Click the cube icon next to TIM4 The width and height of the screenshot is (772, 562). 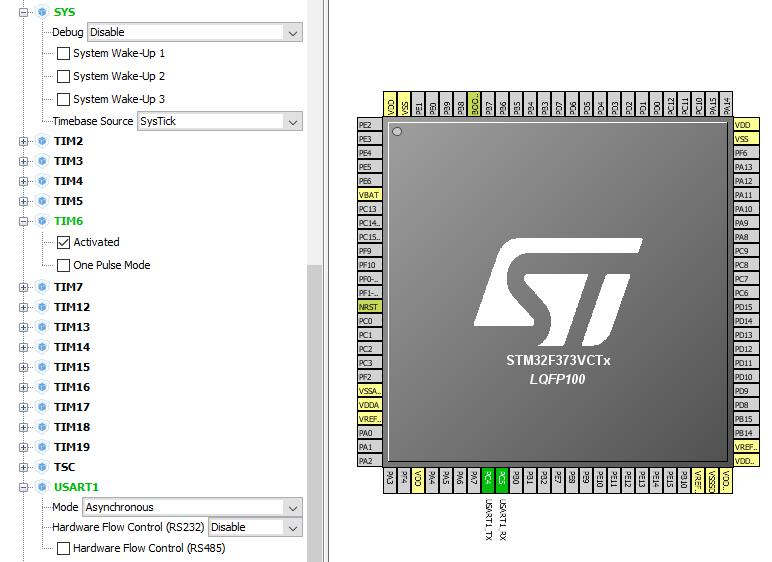[42, 181]
